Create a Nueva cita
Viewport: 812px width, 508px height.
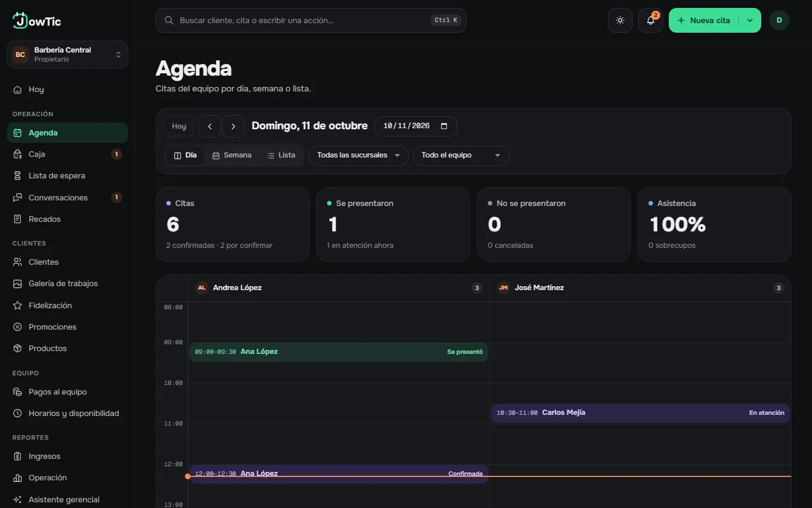[x=704, y=20]
